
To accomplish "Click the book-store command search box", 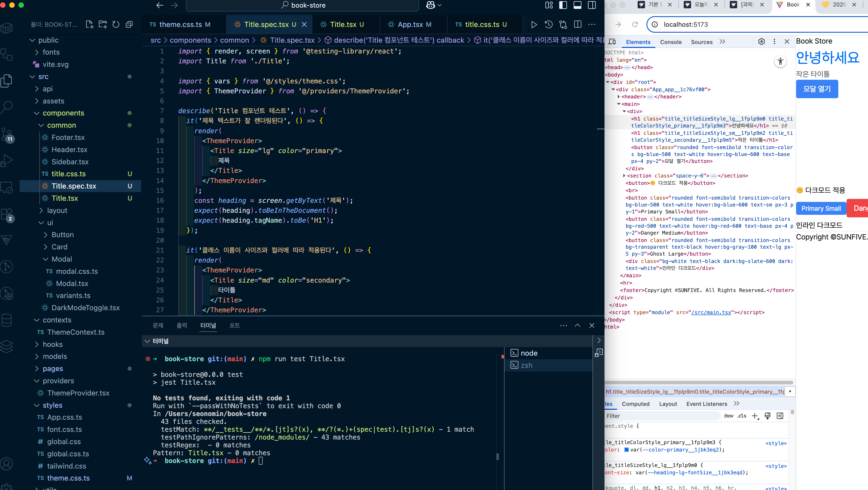I will (302, 5).
